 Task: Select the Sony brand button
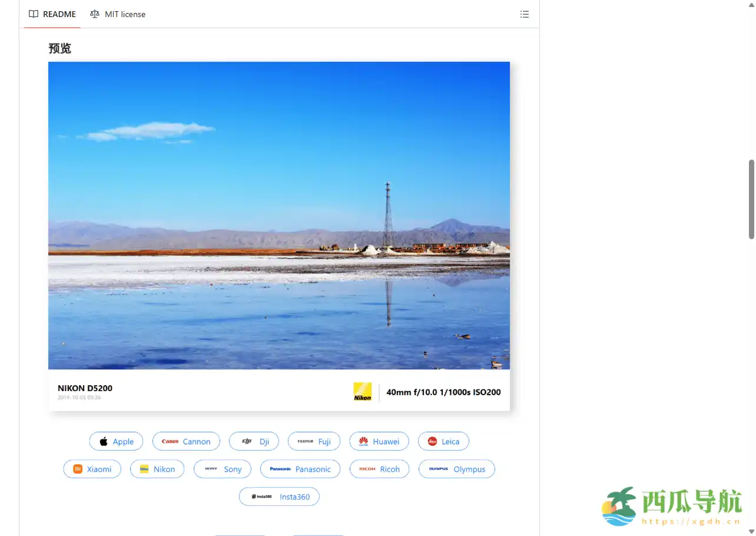pyautogui.click(x=223, y=469)
